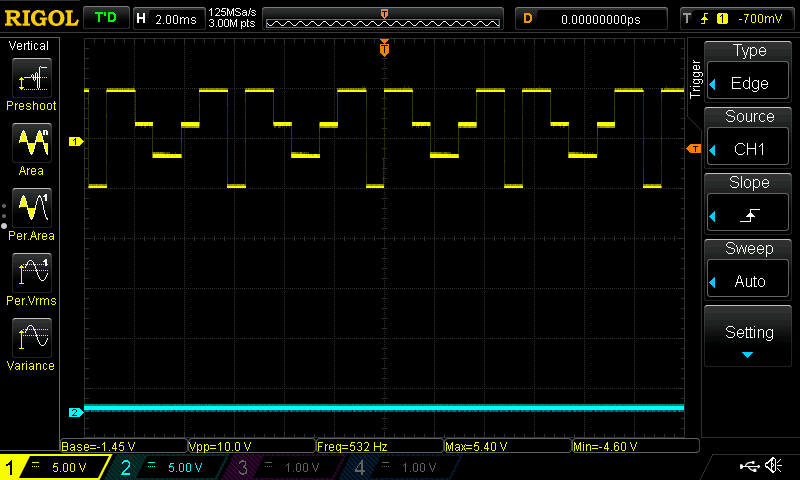800x480 pixels.
Task: Select the Preshoot measurement icon
Action: [x=32, y=78]
